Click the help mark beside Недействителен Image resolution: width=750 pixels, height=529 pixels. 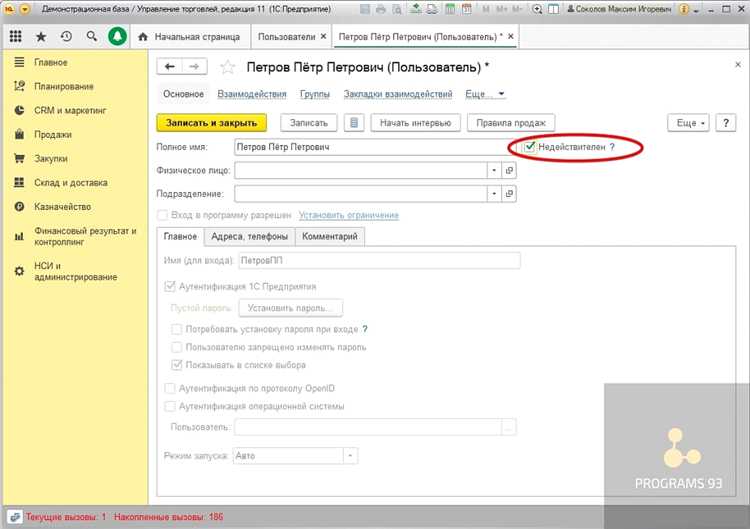click(x=612, y=147)
